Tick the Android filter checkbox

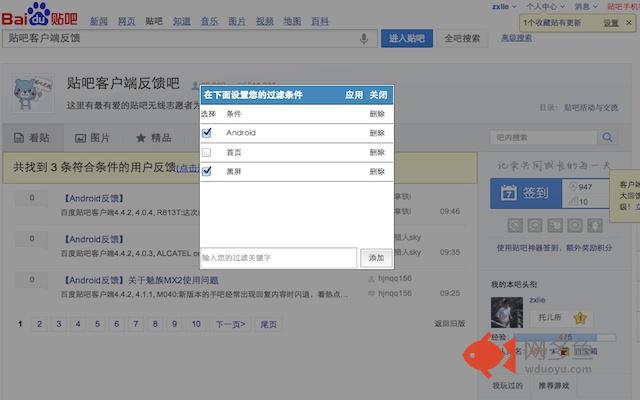(207, 132)
